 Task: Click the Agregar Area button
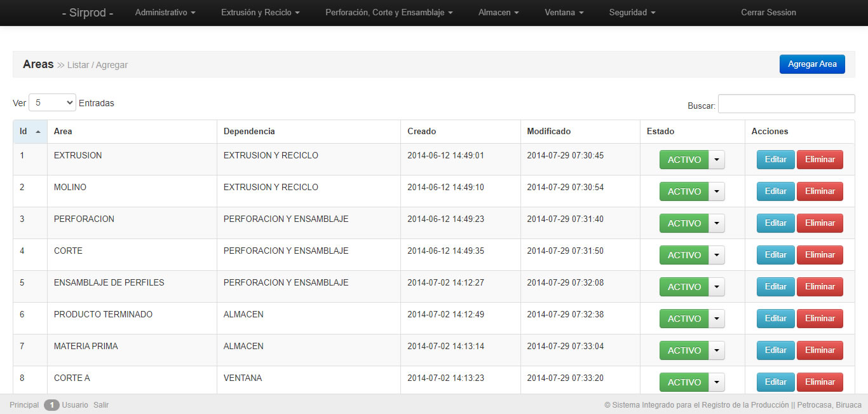812,64
